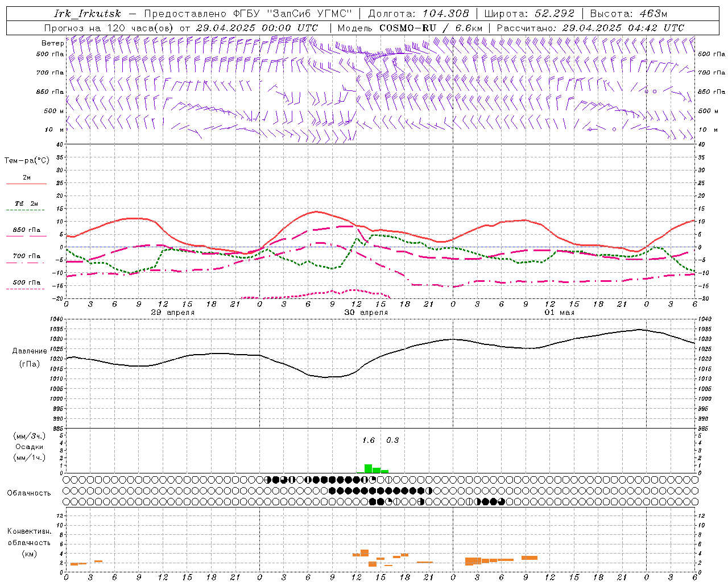Select the forecast start 29.04.2025 00:00 UTC

pyautogui.click(x=257, y=28)
